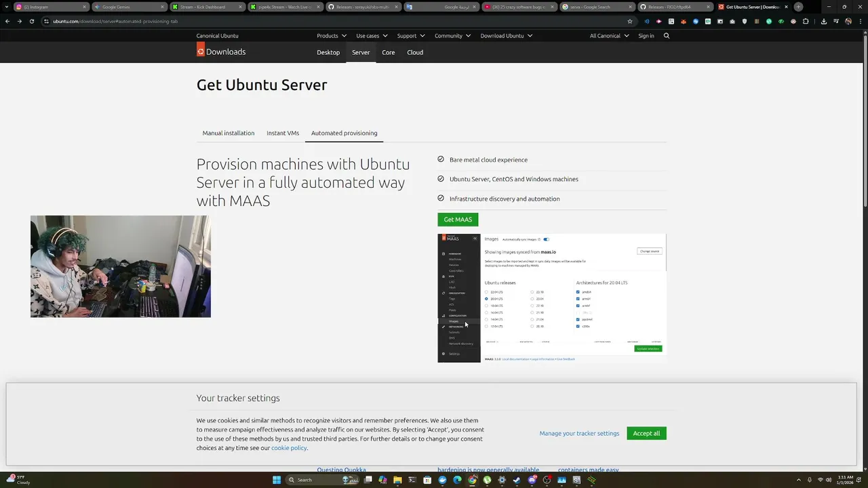Open Terminal from taskbar
This screenshot has height=488, width=868.
[412, 480]
